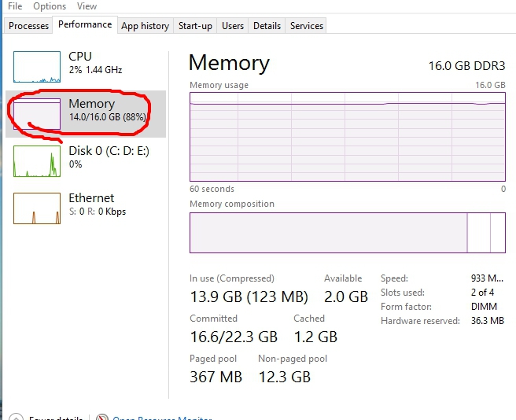516x420 pixels.
Task: Switch to the App history tab
Action: [145, 26]
